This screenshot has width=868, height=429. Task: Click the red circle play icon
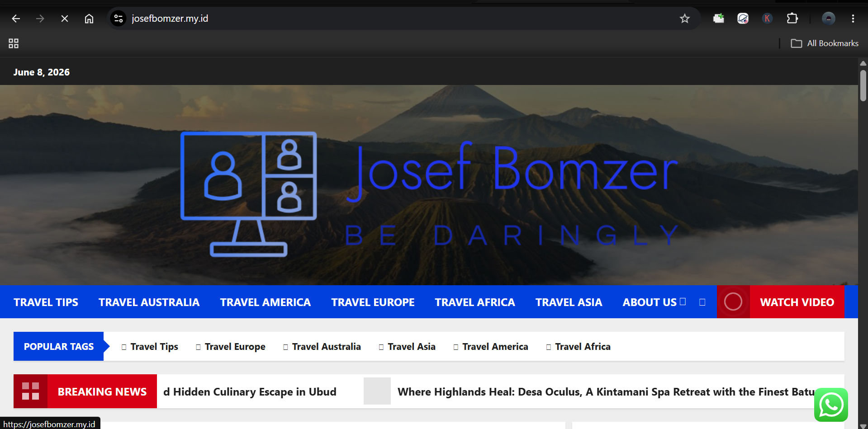click(733, 302)
